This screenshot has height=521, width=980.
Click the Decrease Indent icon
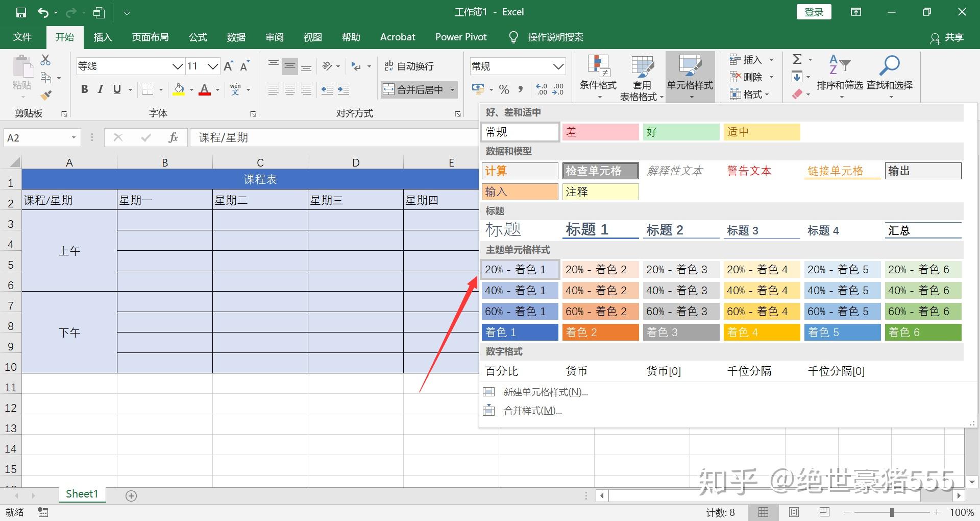click(327, 89)
